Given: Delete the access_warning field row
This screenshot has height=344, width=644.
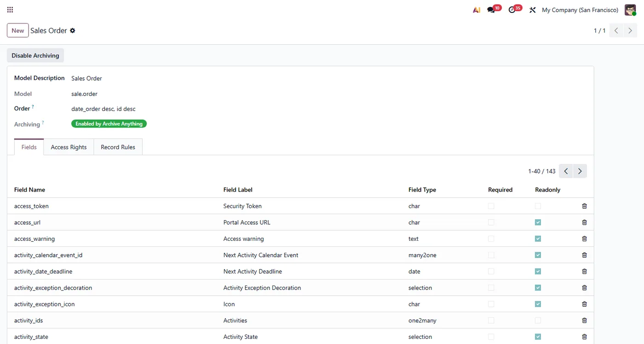Looking at the screenshot, I should 584,239.
